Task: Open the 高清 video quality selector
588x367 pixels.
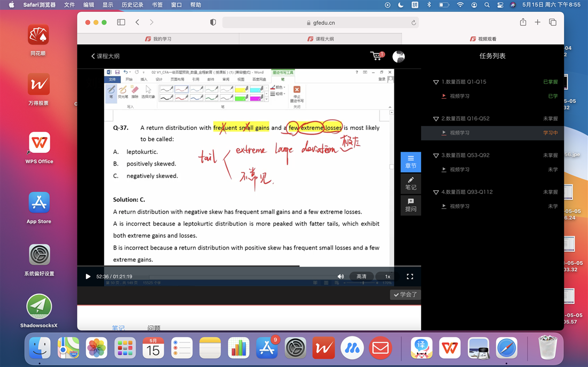Action: pos(361,276)
